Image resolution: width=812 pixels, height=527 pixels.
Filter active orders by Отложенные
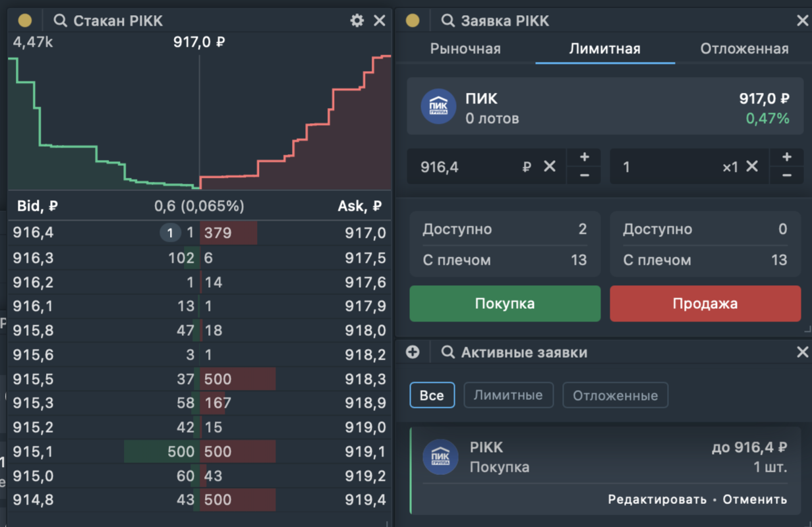(x=615, y=395)
